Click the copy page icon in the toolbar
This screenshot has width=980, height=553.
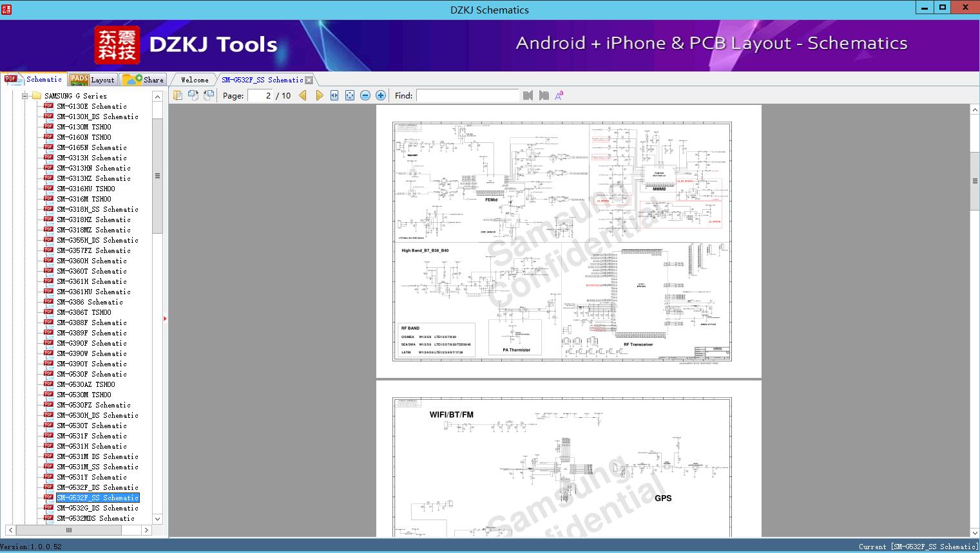[x=178, y=95]
